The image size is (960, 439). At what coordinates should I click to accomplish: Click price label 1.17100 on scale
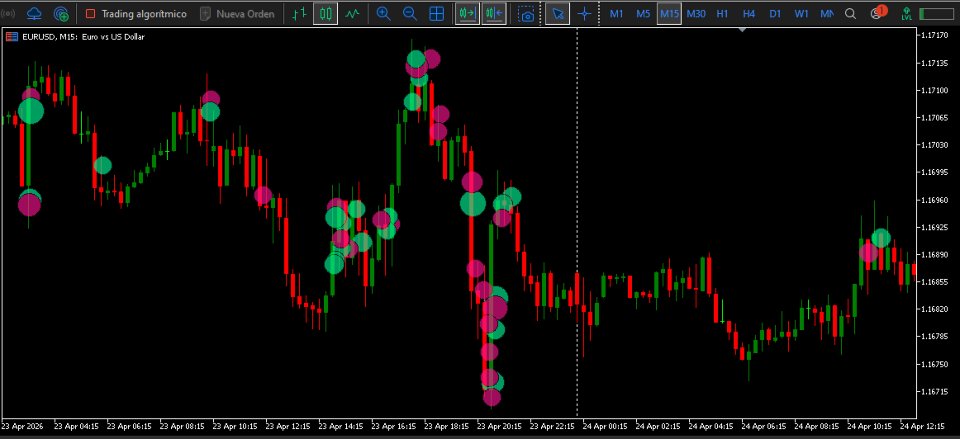point(933,91)
